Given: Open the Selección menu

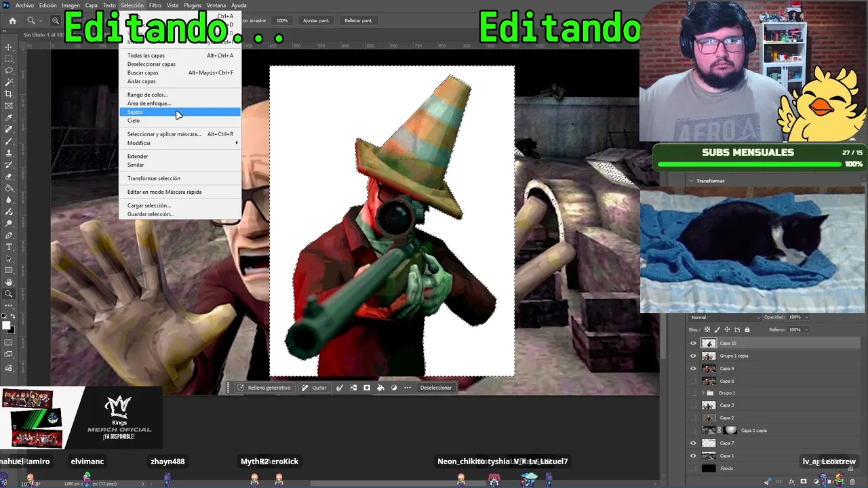Looking at the screenshot, I should click(x=132, y=5).
